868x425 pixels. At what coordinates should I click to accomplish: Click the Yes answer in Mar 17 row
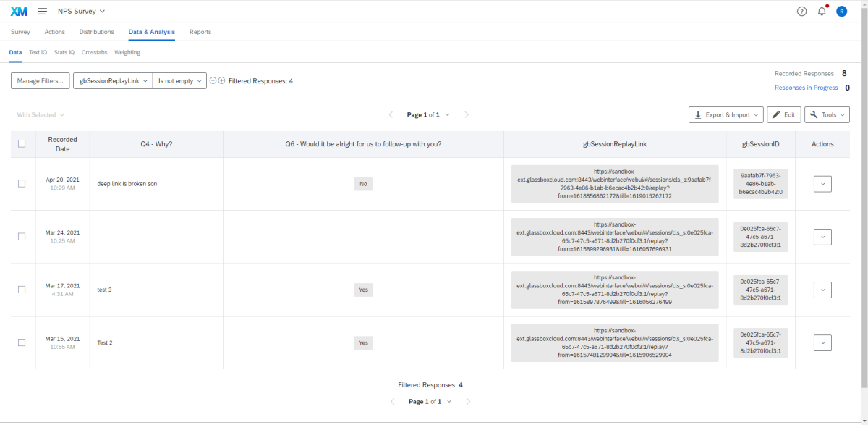363,290
